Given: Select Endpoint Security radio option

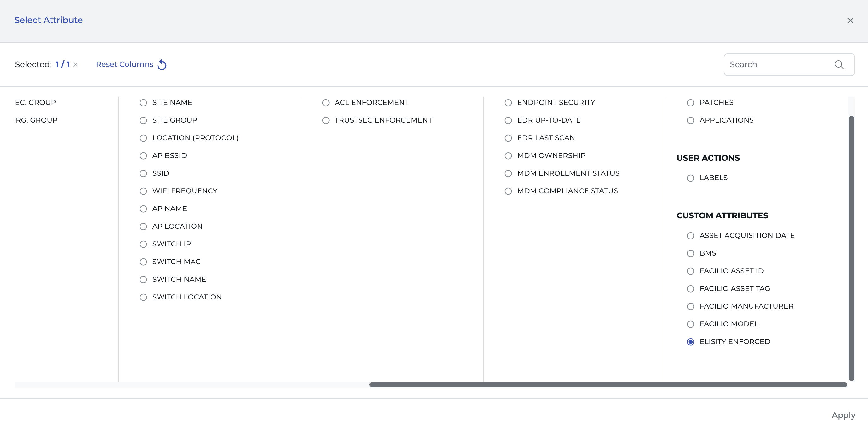Looking at the screenshot, I should [508, 103].
